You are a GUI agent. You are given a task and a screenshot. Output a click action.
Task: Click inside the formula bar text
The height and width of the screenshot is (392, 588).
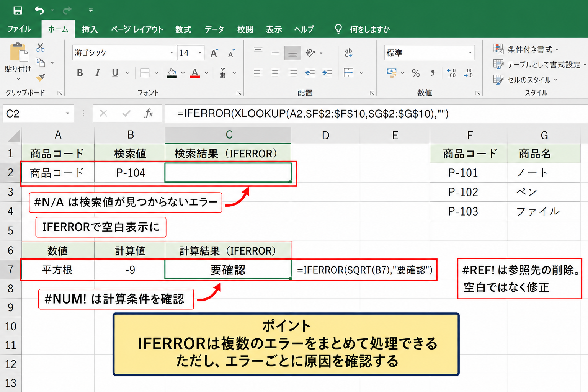[x=313, y=114]
